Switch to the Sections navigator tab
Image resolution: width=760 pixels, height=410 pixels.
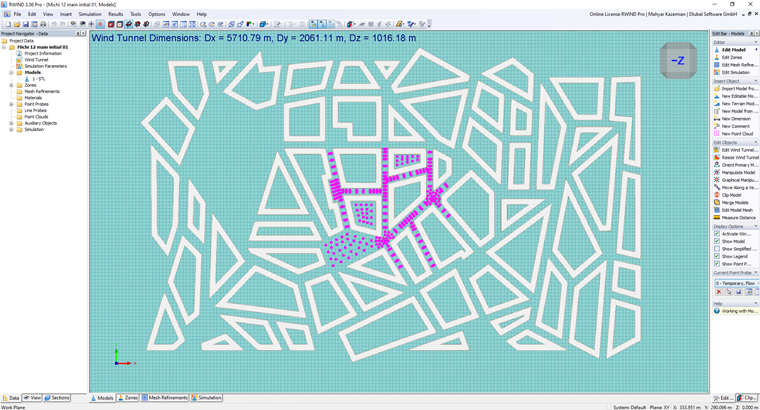tap(57, 397)
